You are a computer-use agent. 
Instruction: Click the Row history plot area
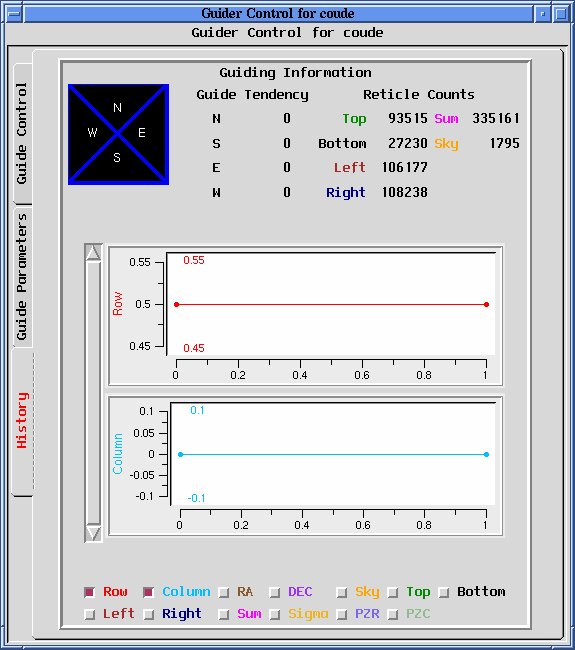point(331,304)
